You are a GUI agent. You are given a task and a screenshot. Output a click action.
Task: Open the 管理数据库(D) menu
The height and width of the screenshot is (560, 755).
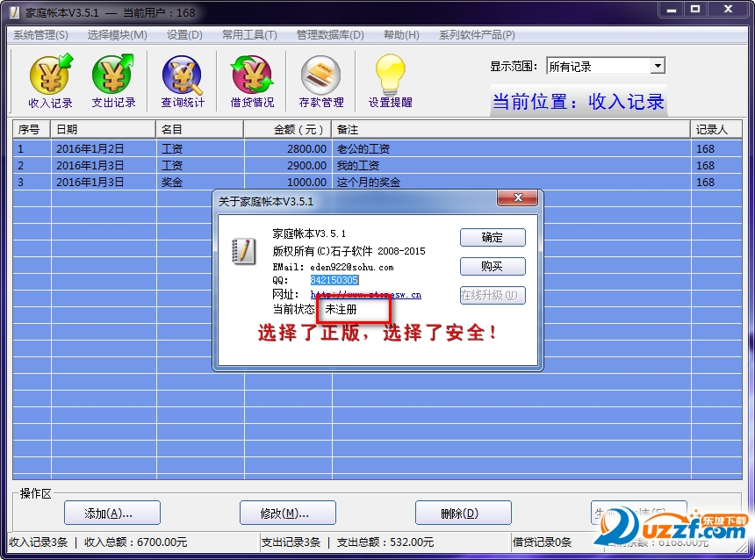point(330,35)
